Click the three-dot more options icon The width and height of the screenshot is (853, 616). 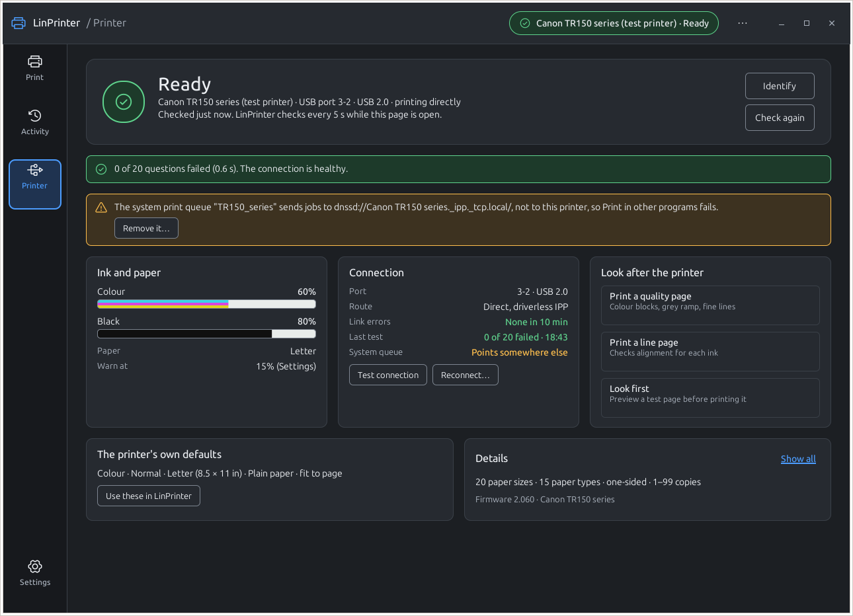point(743,23)
